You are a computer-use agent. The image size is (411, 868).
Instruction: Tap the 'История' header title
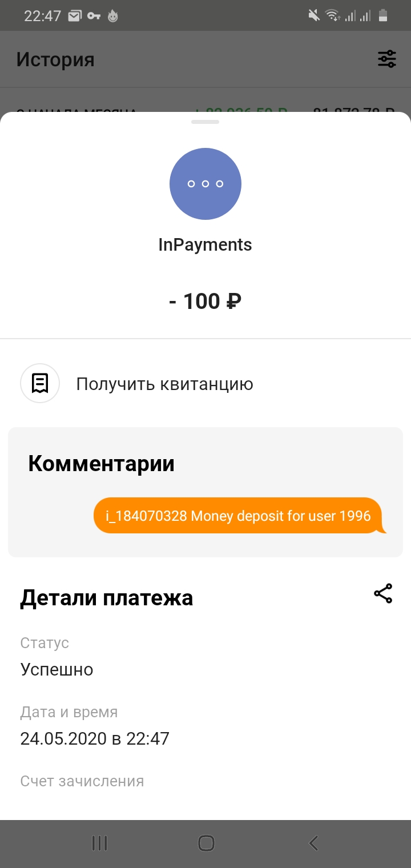click(55, 59)
